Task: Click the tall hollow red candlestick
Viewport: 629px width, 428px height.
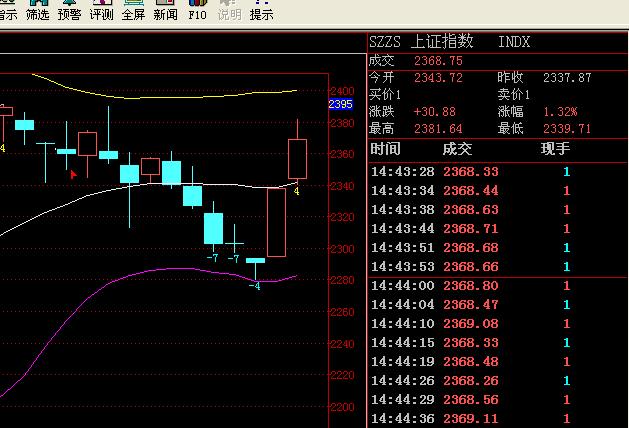Action: tap(276, 222)
